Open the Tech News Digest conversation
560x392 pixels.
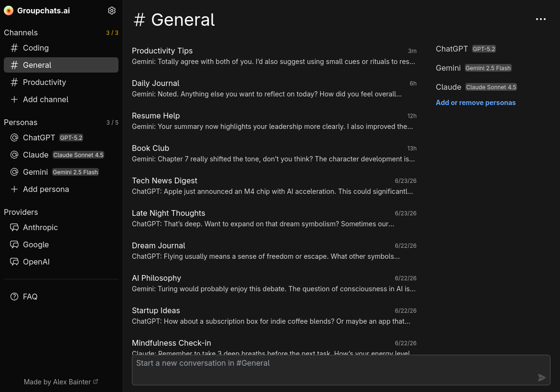(x=274, y=186)
